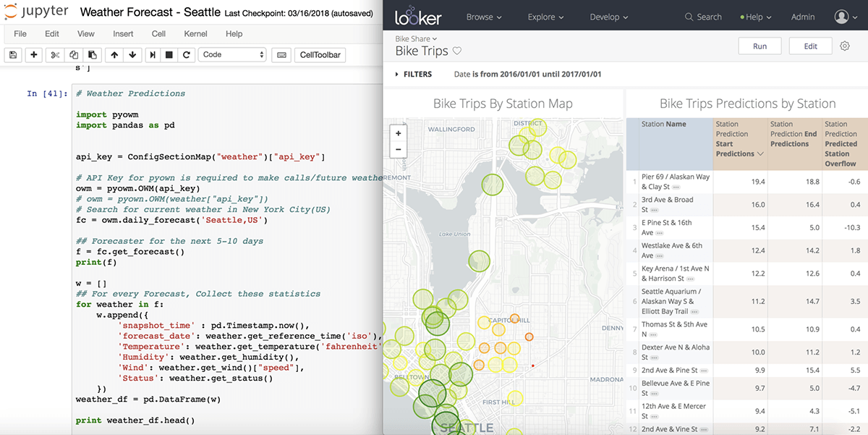Viewport: 868px width, 435px height.
Task: Zoom out on the station map
Action: (x=399, y=150)
